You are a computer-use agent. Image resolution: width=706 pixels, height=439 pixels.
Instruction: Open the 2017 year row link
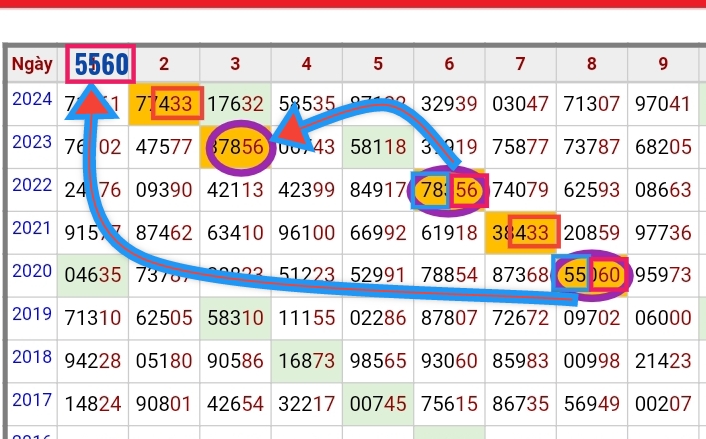tap(31, 402)
